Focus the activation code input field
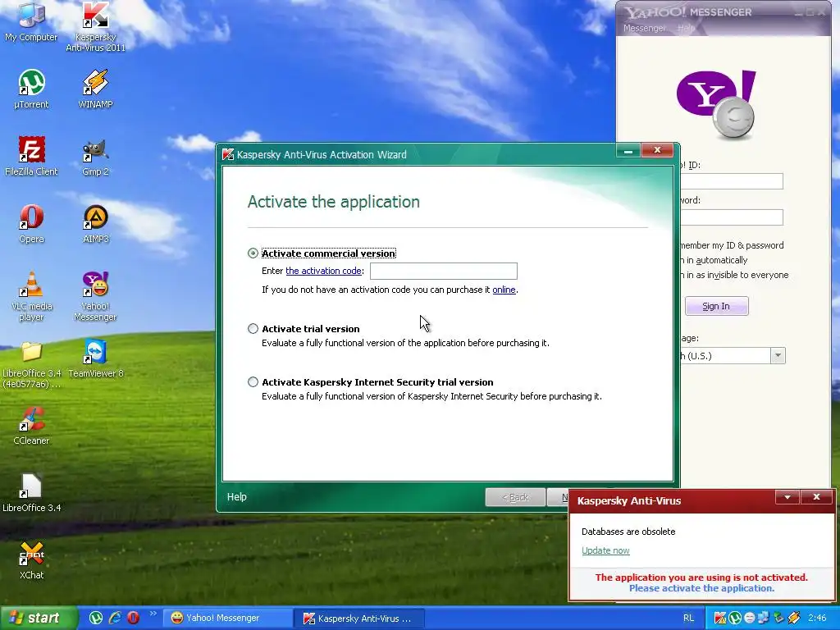Screen dimensions: 840x630 (444, 271)
